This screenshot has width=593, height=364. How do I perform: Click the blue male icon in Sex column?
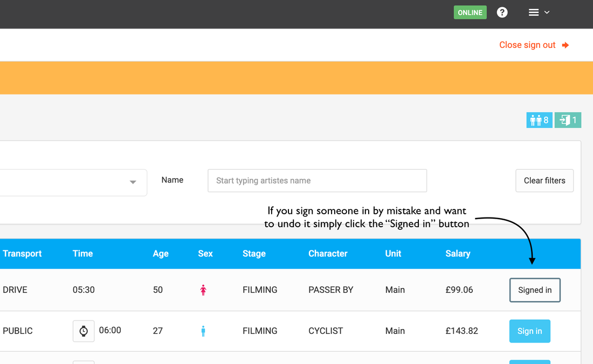click(203, 331)
